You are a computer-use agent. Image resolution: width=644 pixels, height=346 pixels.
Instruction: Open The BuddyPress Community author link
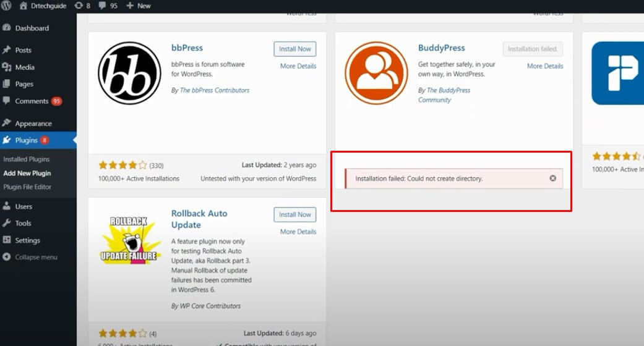(x=444, y=95)
